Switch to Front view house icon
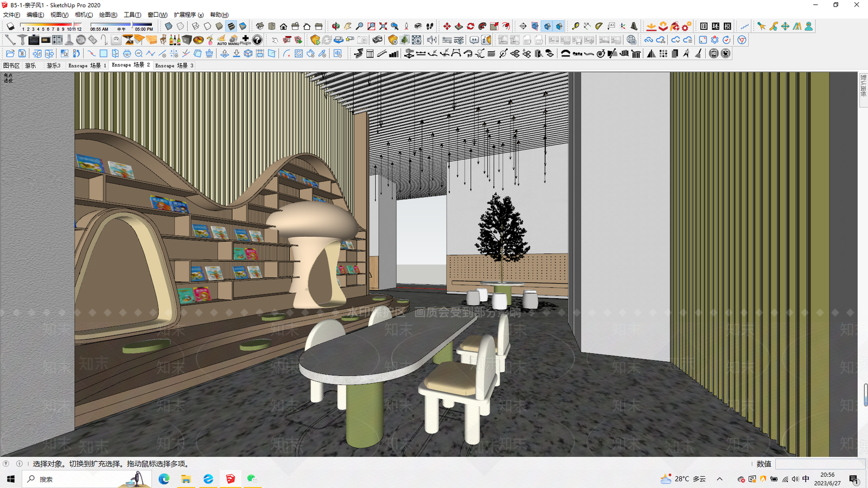The height and width of the screenshot is (488, 868). click(284, 26)
